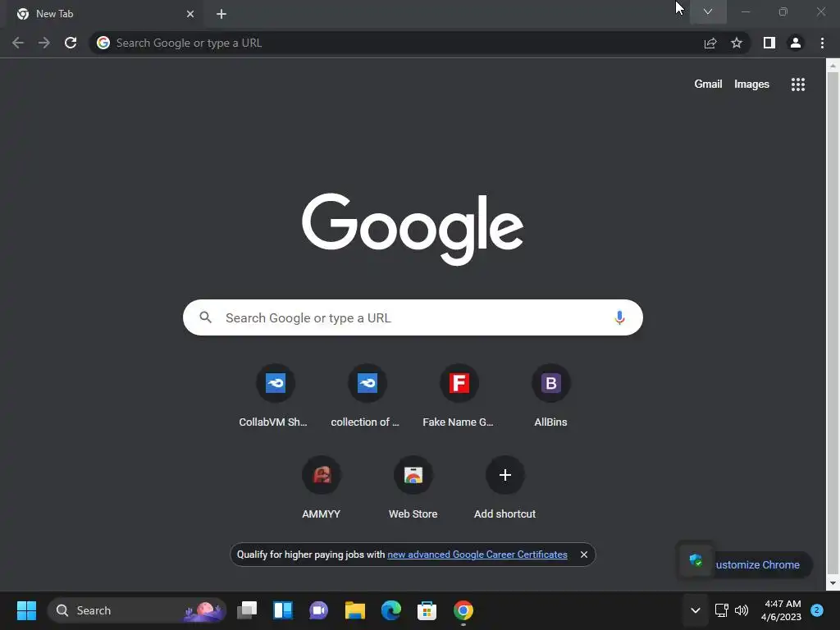Open the network tray icon
840x630 pixels.
pos(722,610)
